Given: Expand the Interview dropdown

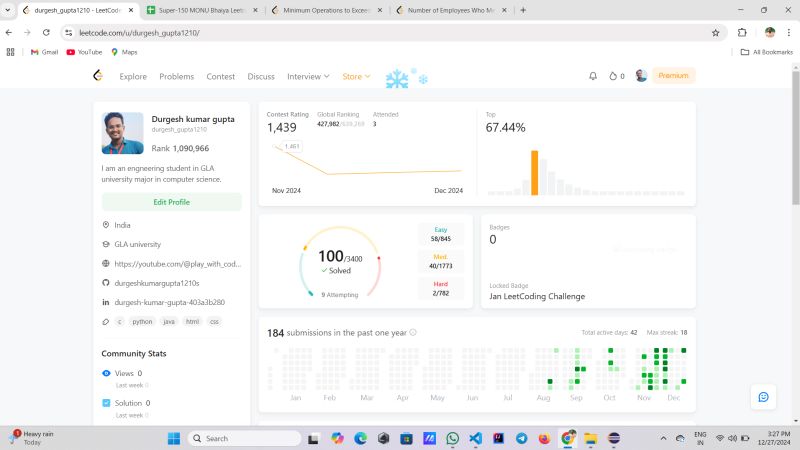Looking at the screenshot, I should [308, 76].
